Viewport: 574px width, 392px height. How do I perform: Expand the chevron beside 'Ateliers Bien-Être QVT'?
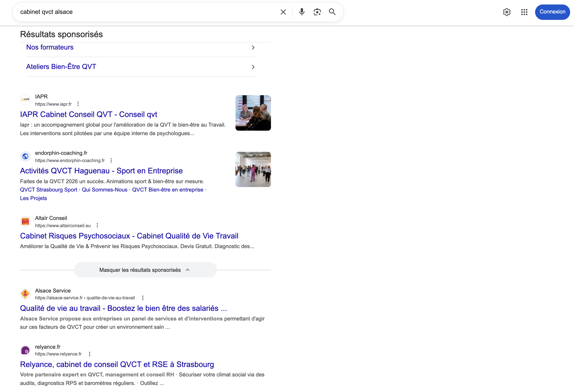(253, 67)
